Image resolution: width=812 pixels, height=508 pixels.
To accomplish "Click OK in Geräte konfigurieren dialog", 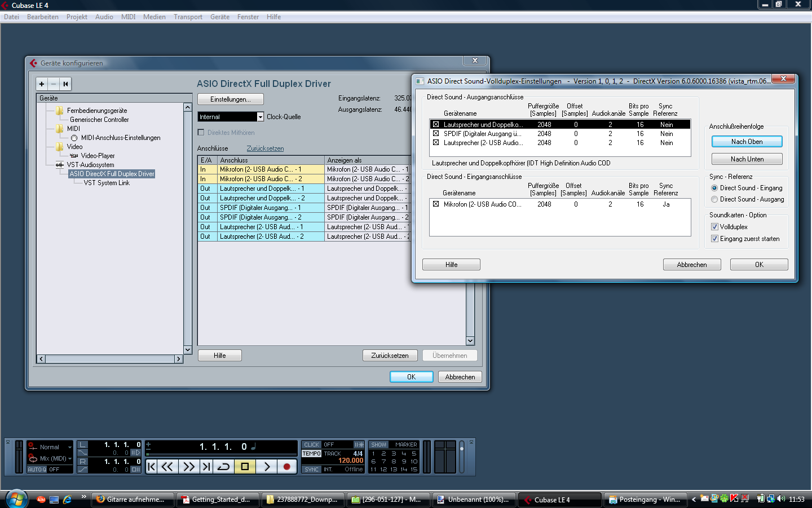I will coord(412,377).
